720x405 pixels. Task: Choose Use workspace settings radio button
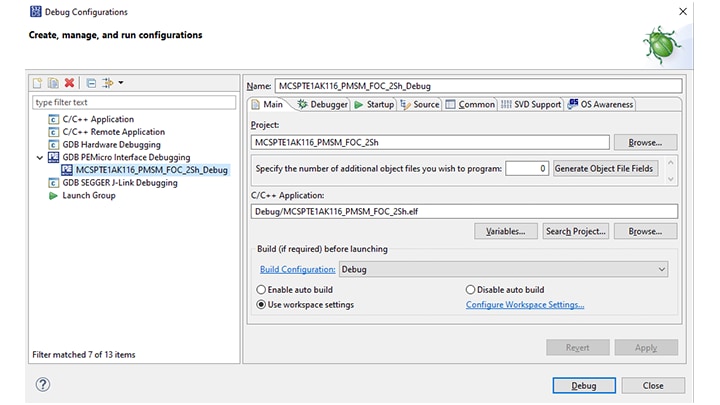click(x=262, y=305)
